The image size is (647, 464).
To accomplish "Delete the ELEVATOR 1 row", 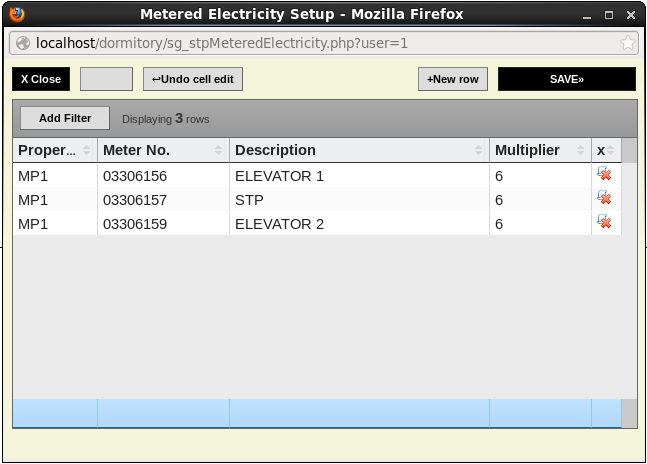I will [604, 175].
